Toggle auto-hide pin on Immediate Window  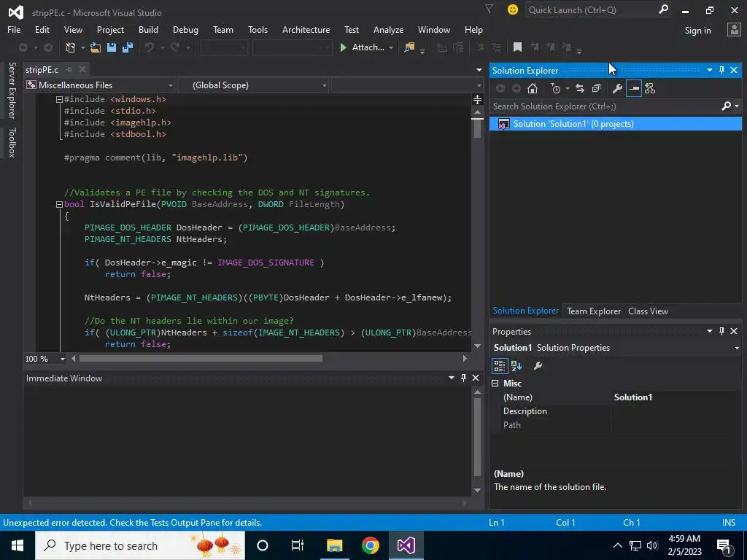(x=463, y=378)
